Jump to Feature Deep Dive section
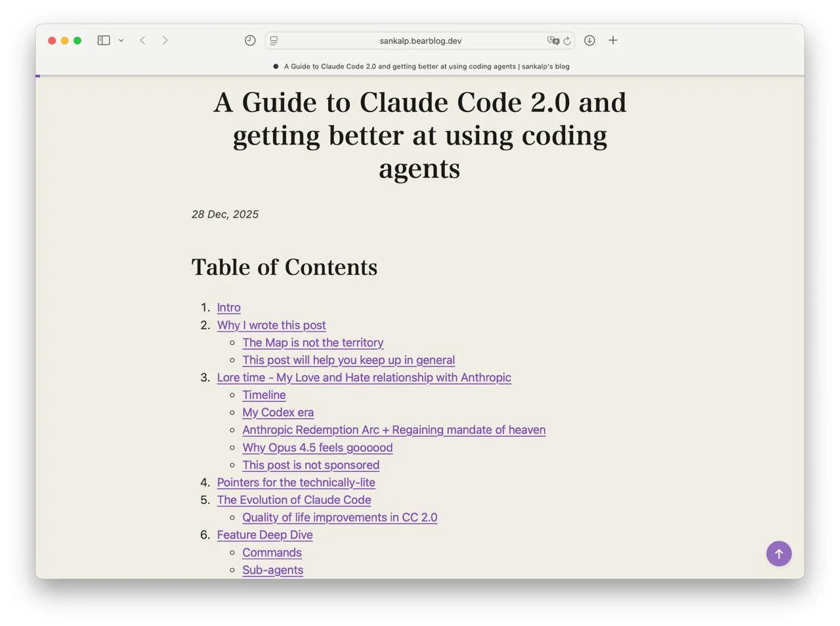840x626 pixels. tap(264, 535)
